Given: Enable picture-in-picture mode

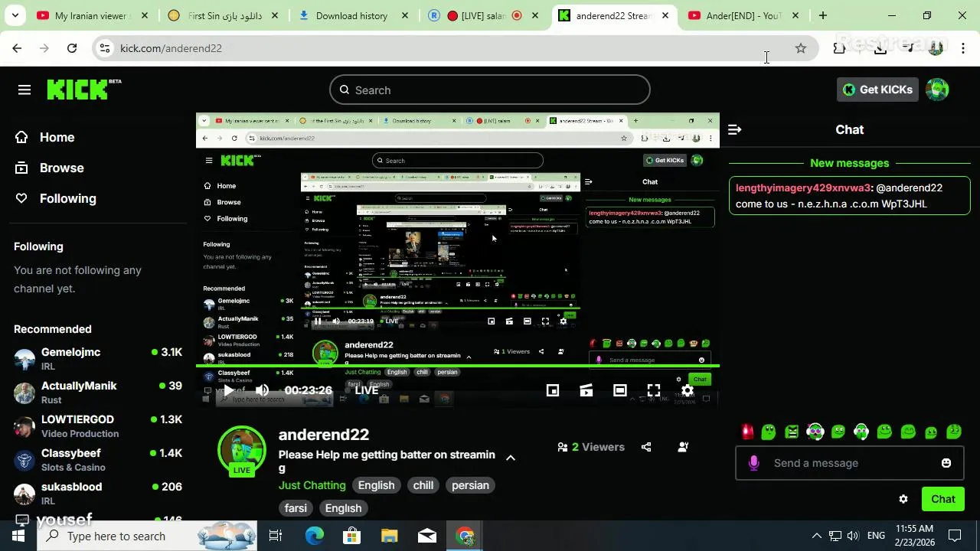Looking at the screenshot, I should point(552,390).
